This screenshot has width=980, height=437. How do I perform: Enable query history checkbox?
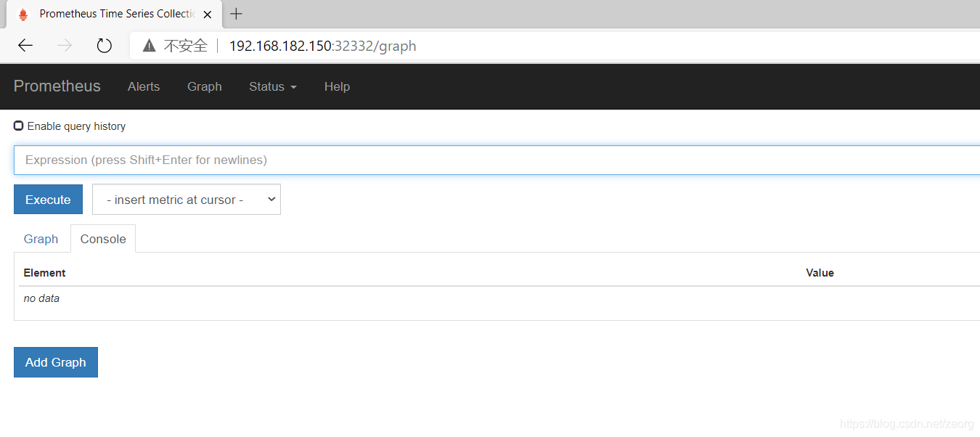point(19,126)
